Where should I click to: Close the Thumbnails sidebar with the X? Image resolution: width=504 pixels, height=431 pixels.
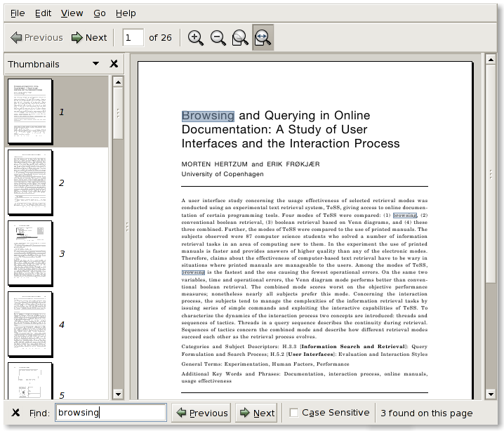pos(114,64)
